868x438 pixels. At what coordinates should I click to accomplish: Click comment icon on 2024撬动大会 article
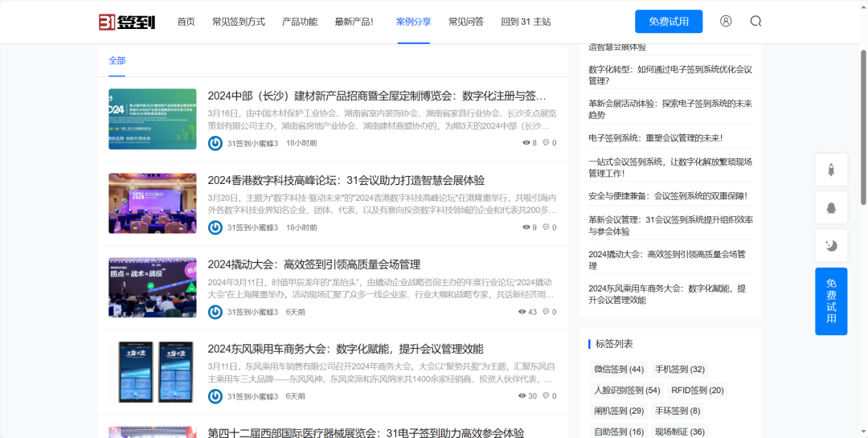pyautogui.click(x=546, y=312)
